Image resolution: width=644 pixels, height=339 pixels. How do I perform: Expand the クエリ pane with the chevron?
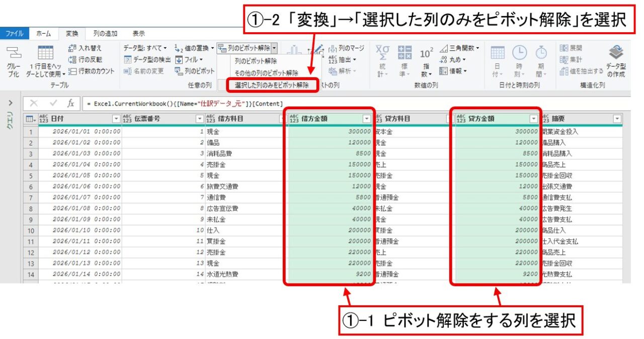coord(11,103)
